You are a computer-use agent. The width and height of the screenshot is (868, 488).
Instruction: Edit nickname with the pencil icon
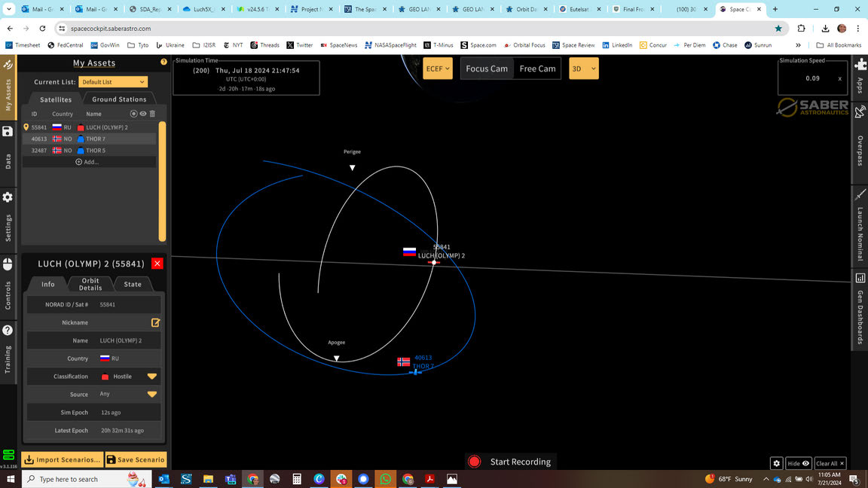click(155, 322)
